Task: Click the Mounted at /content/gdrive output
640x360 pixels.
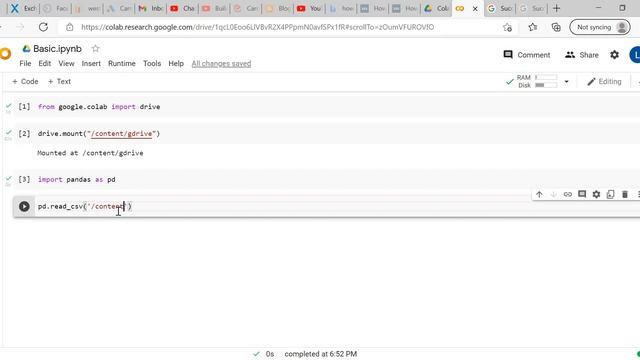Action: point(90,153)
